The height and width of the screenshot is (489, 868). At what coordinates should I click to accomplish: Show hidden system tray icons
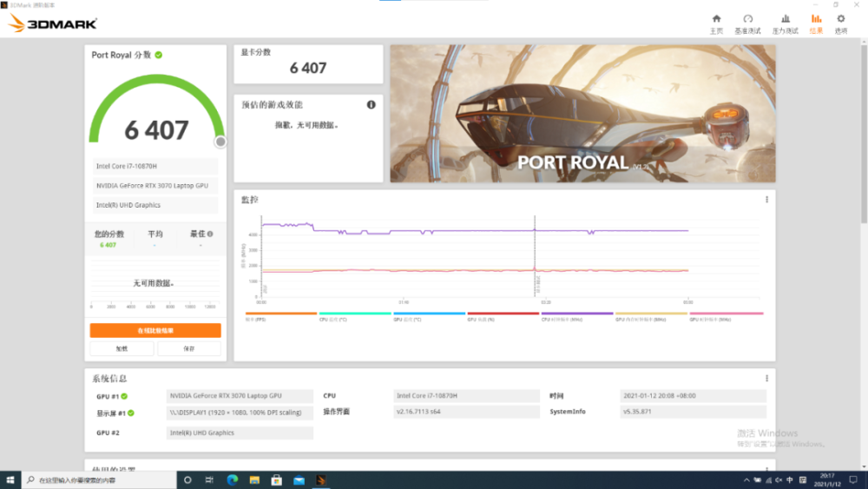(746, 480)
